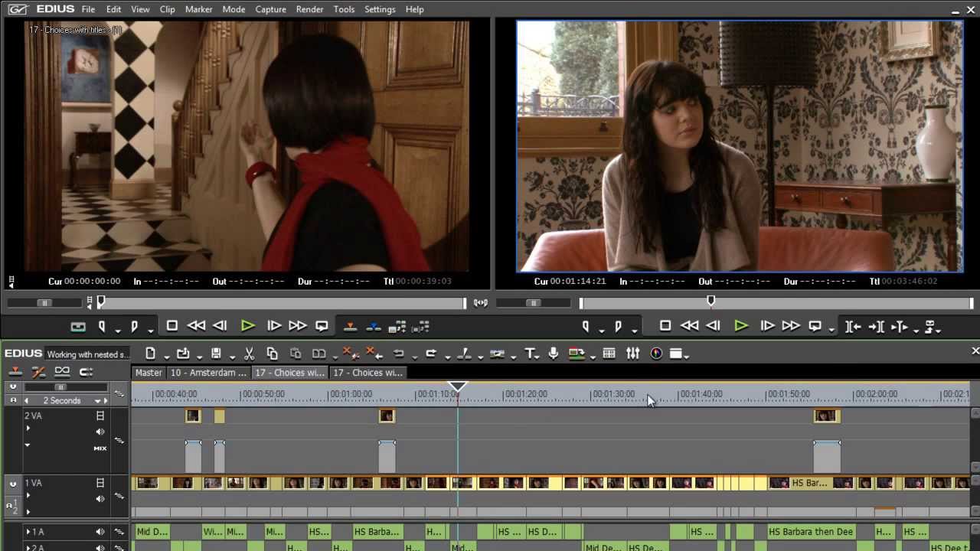Screen dimensions: 980x551
Task: Insert source clip to timeline
Action: coord(350,327)
